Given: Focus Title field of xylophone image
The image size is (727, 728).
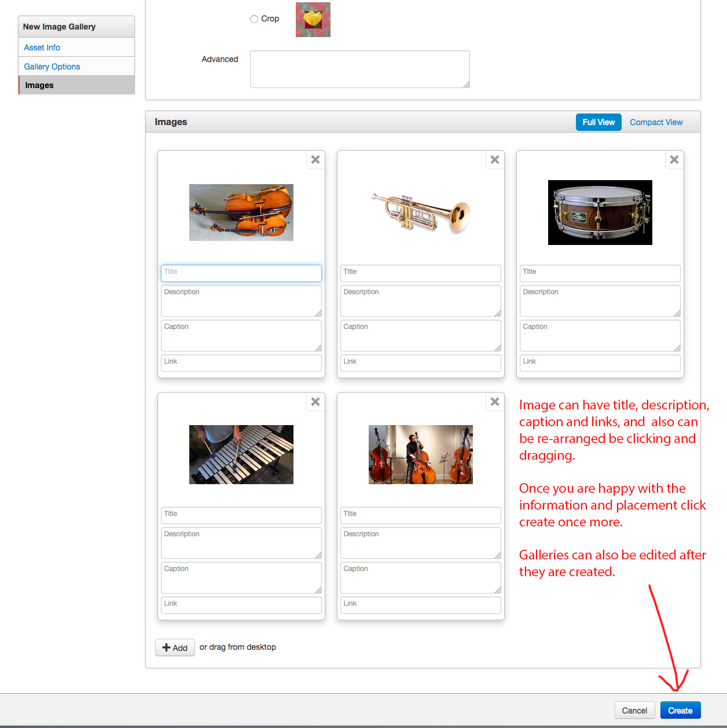Looking at the screenshot, I should (x=241, y=515).
